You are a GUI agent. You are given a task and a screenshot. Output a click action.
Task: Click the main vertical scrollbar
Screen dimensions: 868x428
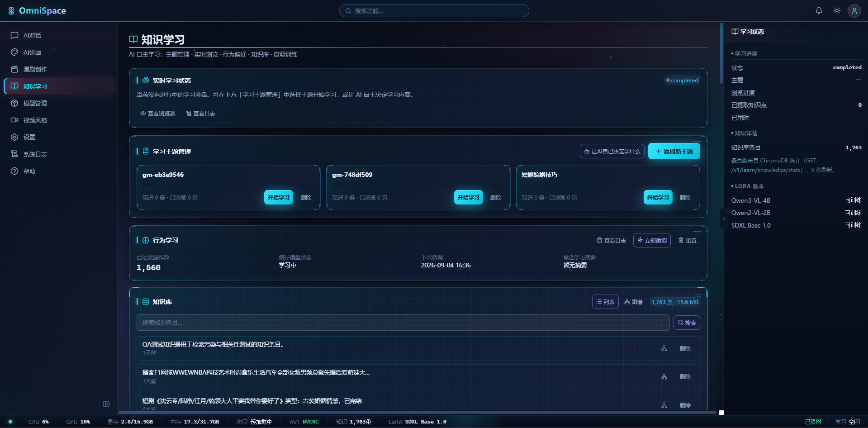[721, 53]
